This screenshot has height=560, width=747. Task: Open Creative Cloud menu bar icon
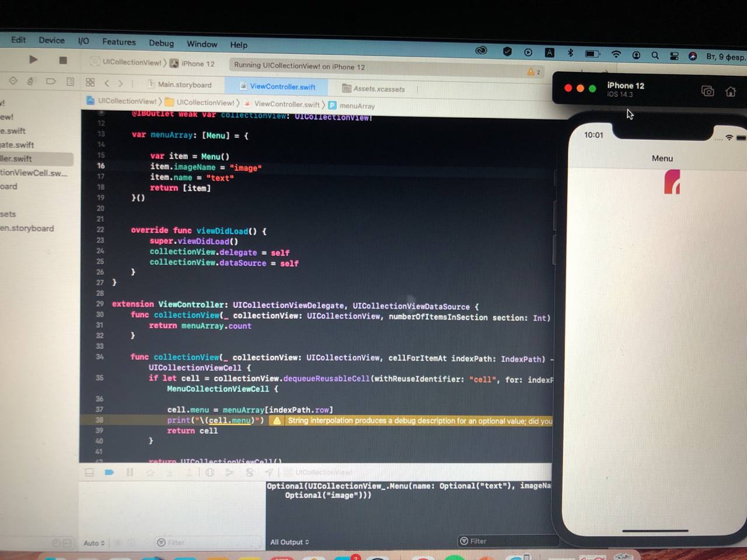[481, 51]
